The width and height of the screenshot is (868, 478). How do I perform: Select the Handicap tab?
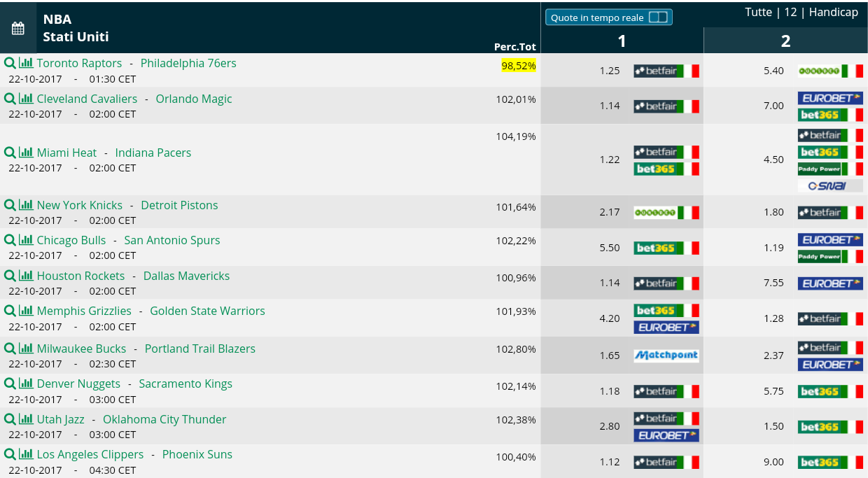(834, 13)
